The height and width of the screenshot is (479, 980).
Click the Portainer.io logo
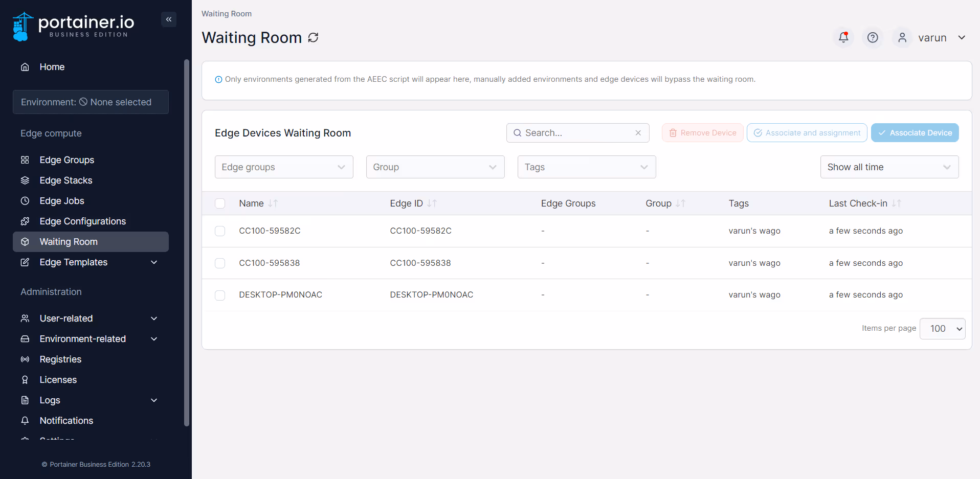coord(73,26)
